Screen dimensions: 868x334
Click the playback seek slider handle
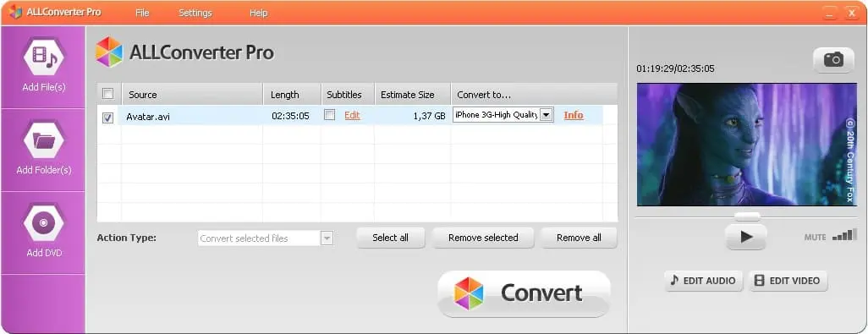(x=747, y=216)
